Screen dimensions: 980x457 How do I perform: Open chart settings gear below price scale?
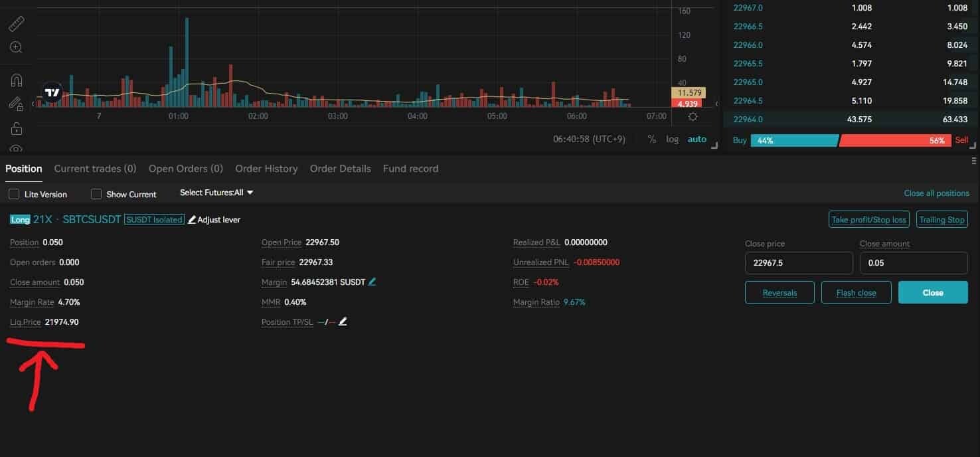click(693, 117)
